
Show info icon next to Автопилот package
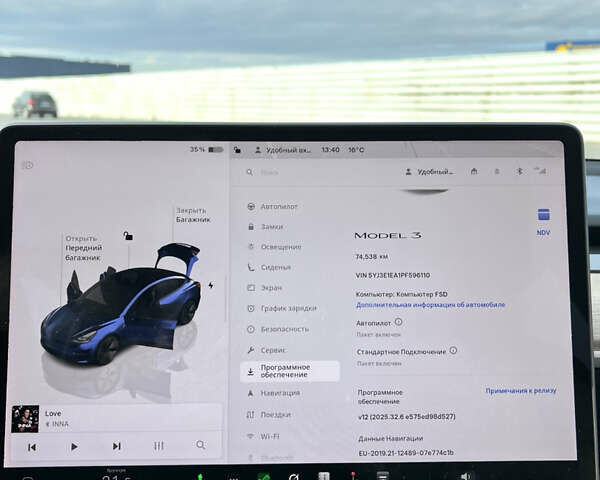click(x=398, y=322)
